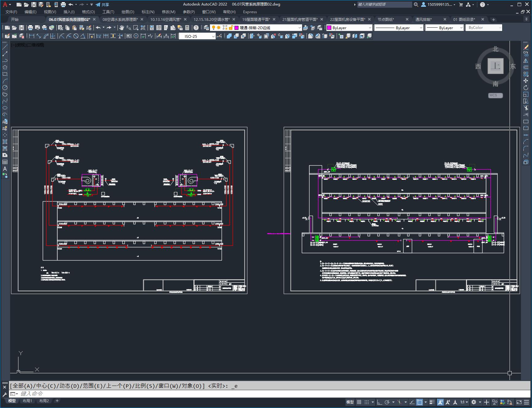Click the keyword search box in title bar
This screenshot has width=532, height=408.
(x=384, y=5)
